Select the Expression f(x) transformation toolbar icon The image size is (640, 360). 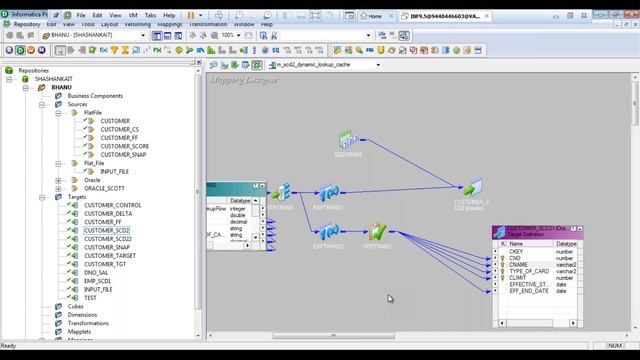[104, 50]
